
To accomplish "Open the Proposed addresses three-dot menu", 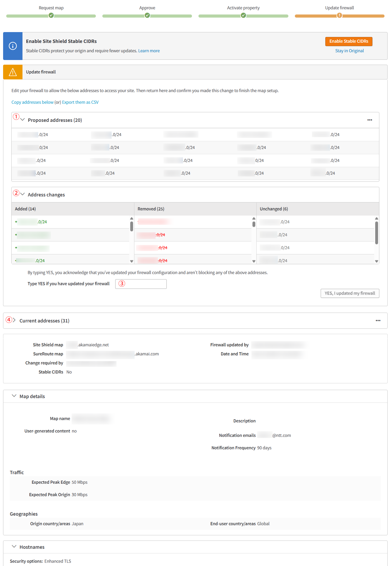I will 370,120.
